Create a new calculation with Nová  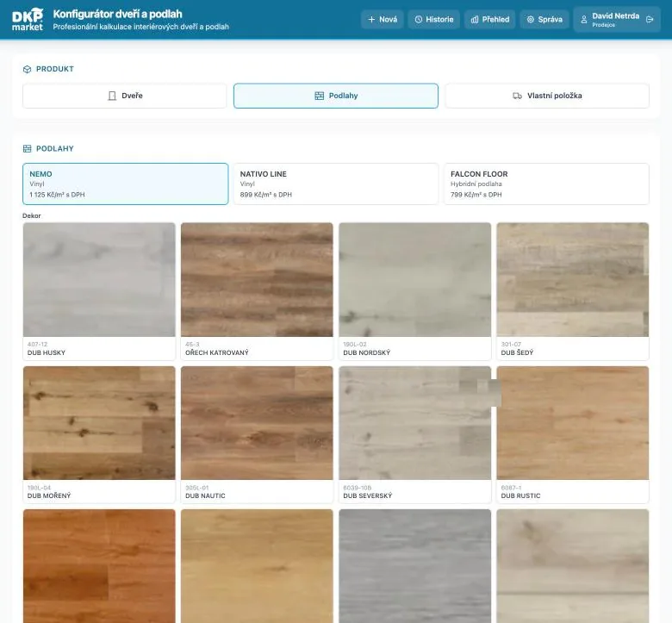pos(383,19)
